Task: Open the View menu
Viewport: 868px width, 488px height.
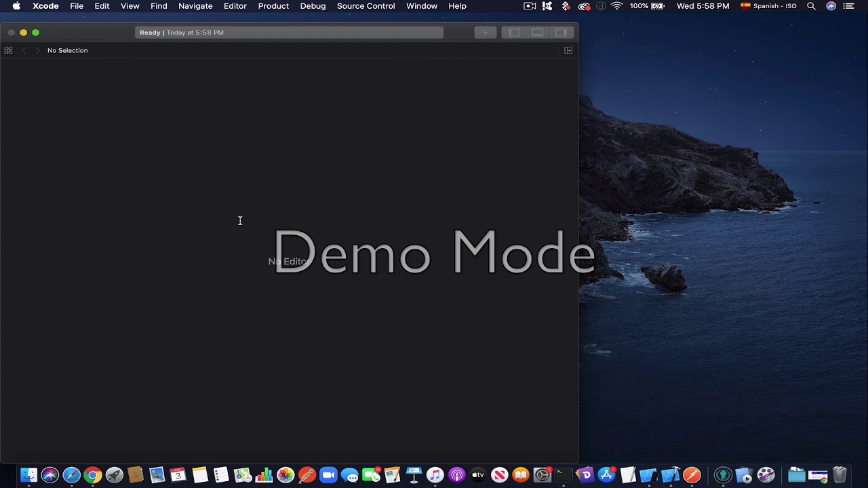Action: [130, 6]
